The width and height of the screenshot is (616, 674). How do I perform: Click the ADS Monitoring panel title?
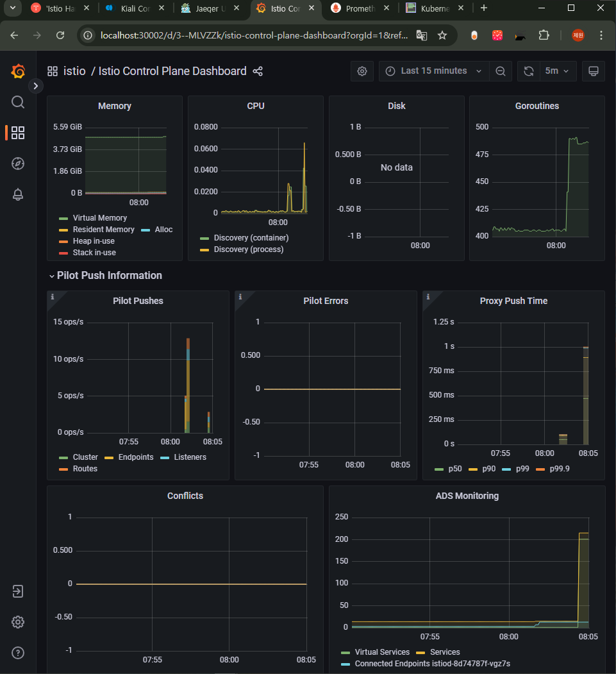tap(467, 496)
